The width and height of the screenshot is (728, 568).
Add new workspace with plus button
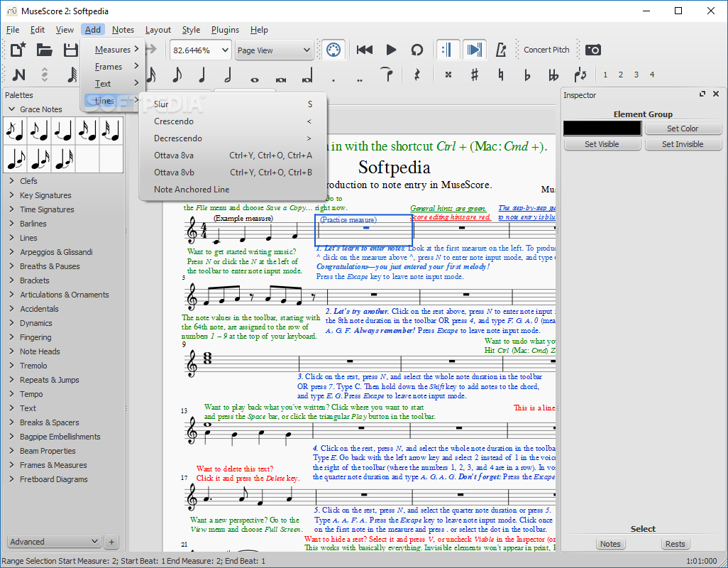click(111, 542)
